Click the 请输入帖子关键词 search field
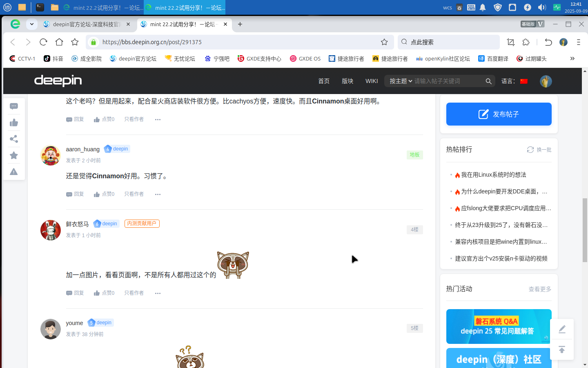588x368 pixels. coord(448,81)
